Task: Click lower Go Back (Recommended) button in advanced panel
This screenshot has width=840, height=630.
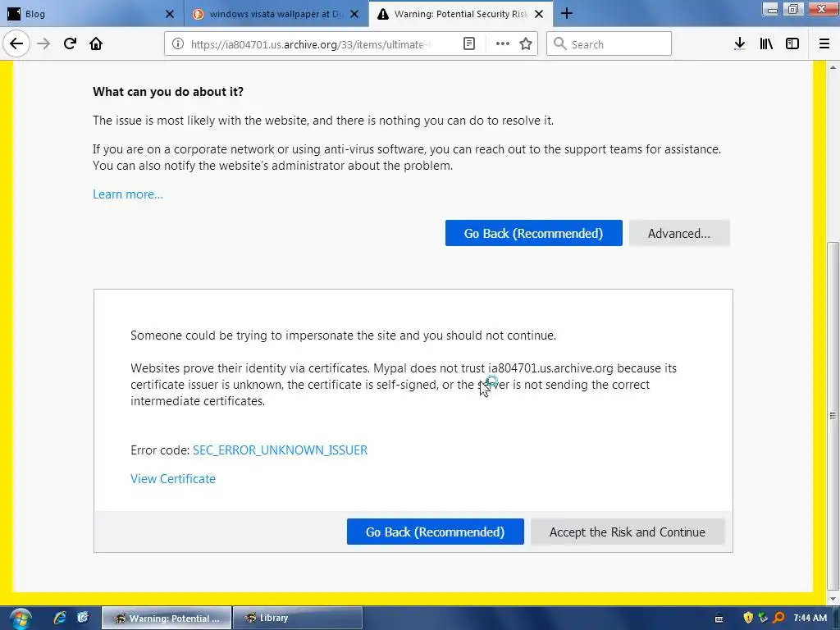Action: [435, 532]
